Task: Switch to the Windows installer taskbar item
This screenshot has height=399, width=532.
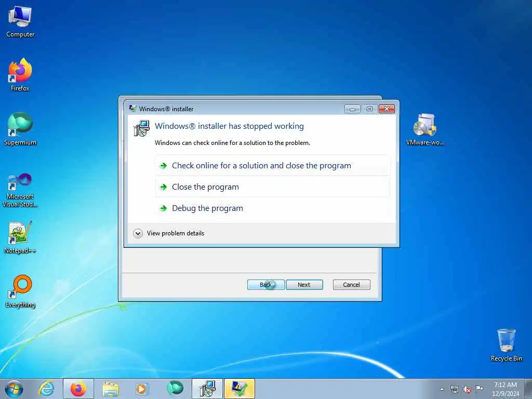Action: [207, 389]
